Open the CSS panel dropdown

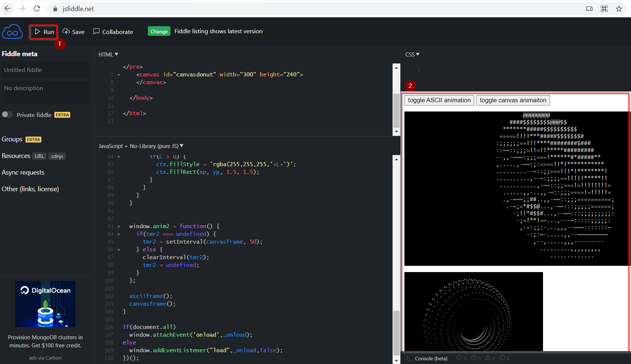(412, 54)
